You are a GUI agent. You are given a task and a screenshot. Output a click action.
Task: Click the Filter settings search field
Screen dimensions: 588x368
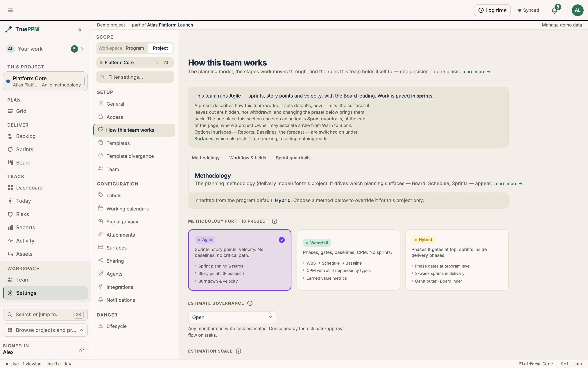tap(135, 77)
